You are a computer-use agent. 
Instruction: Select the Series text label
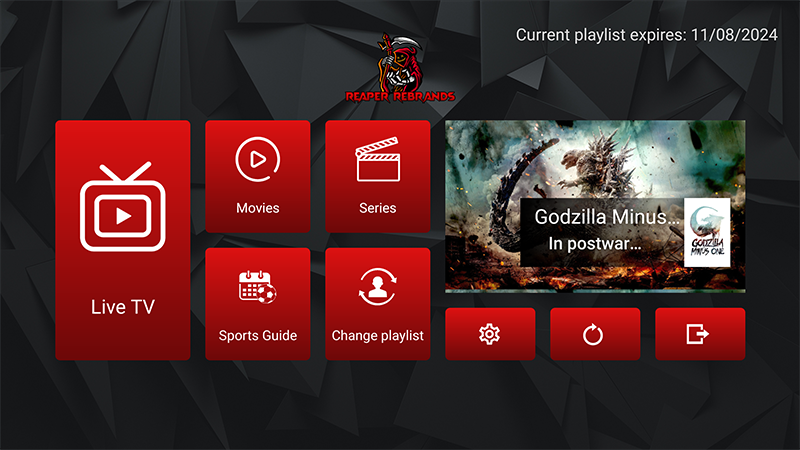377,208
